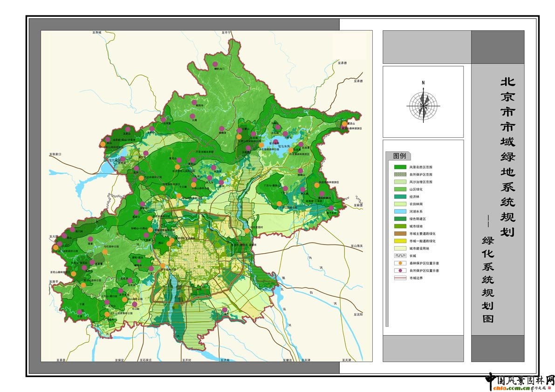Click the 至承德 label at the top

(343, 62)
